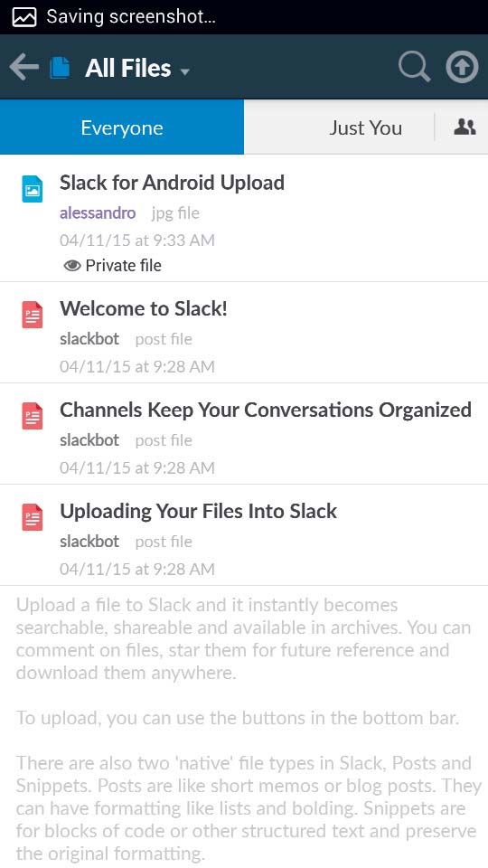Tap the Uploading Your Files post icon
Viewport: 488px width, 868px height.
point(33,517)
